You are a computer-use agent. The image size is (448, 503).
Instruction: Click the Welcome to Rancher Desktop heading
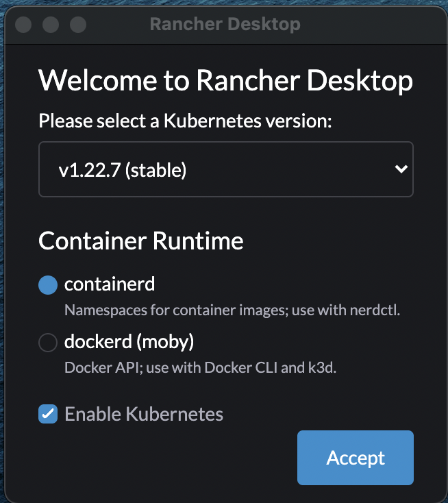tap(225, 80)
